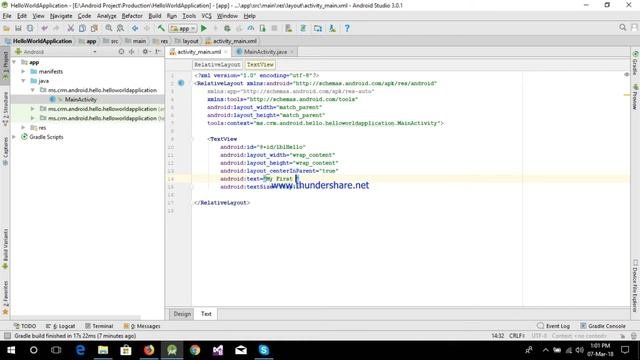Open Skype from the taskbar
This screenshot has width=640, height=360.
coord(264,350)
